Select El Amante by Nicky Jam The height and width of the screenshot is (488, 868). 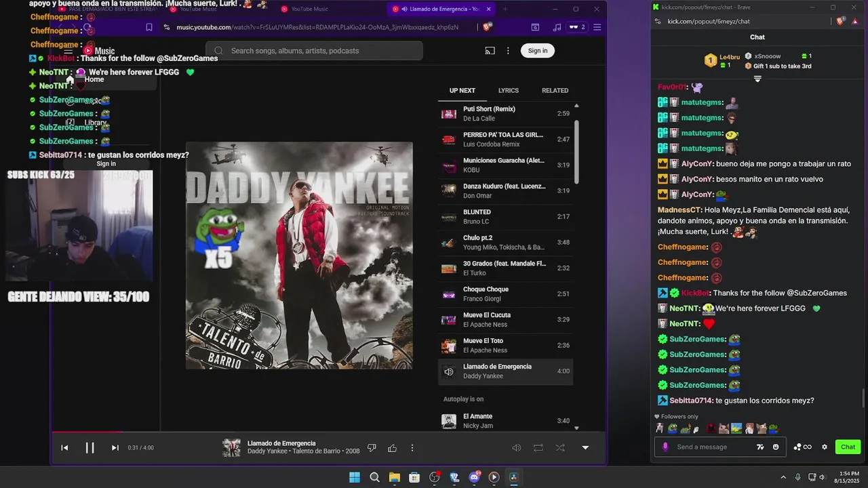(505, 421)
